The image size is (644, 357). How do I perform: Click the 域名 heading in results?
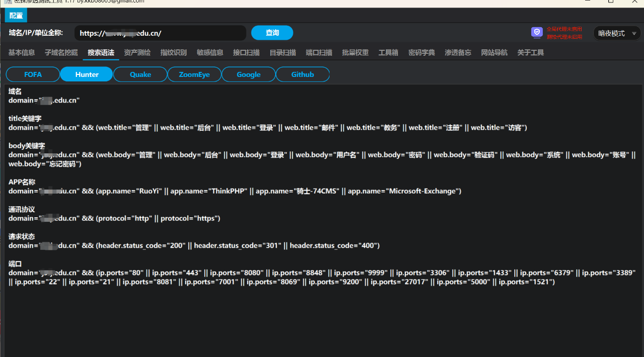pyautogui.click(x=15, y=92)
